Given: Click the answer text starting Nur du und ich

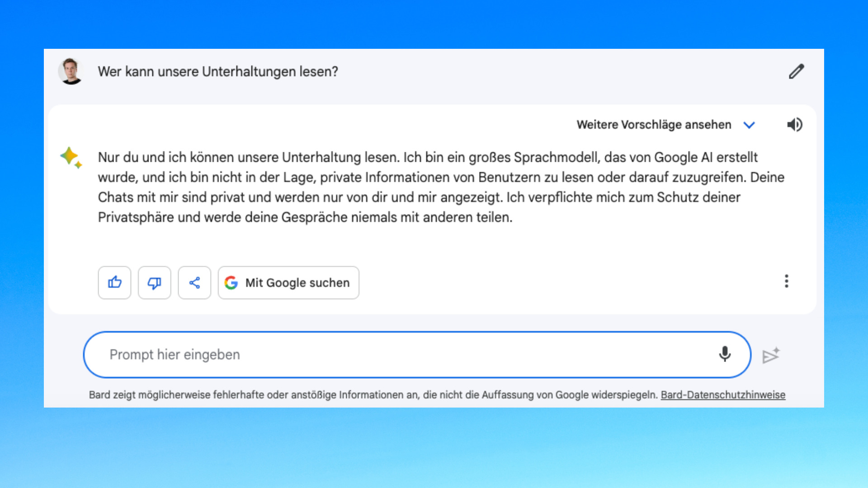Looking at the screenshot, I should (441, 187).
